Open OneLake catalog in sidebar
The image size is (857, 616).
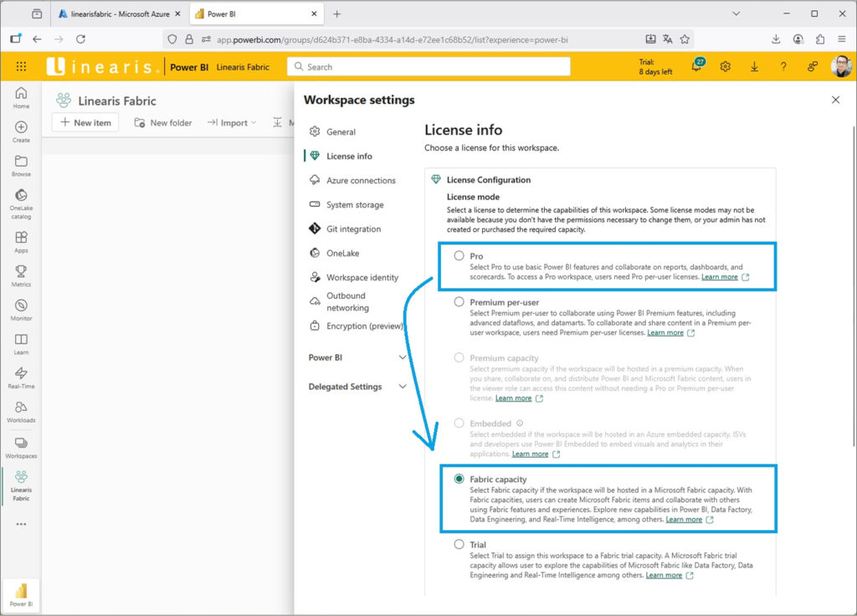coord(21,204)
